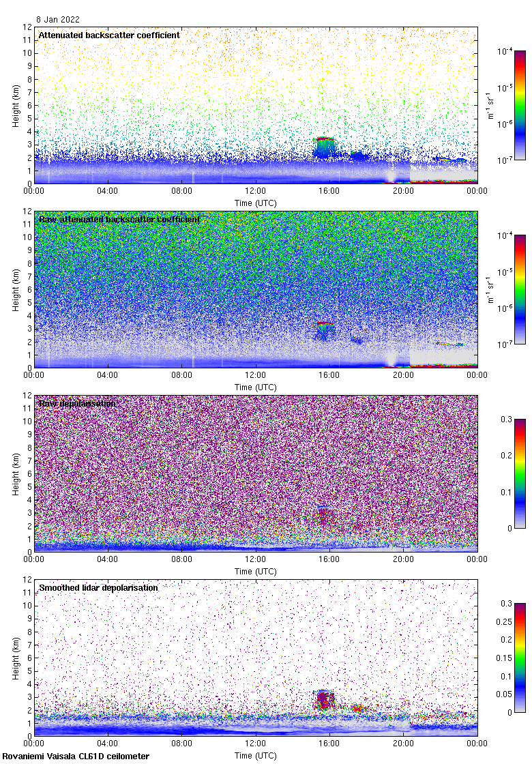Click the cloud layer near 22:00 in the top panel
The width and height of the screenshot is (532, 764).
point(450,160)
